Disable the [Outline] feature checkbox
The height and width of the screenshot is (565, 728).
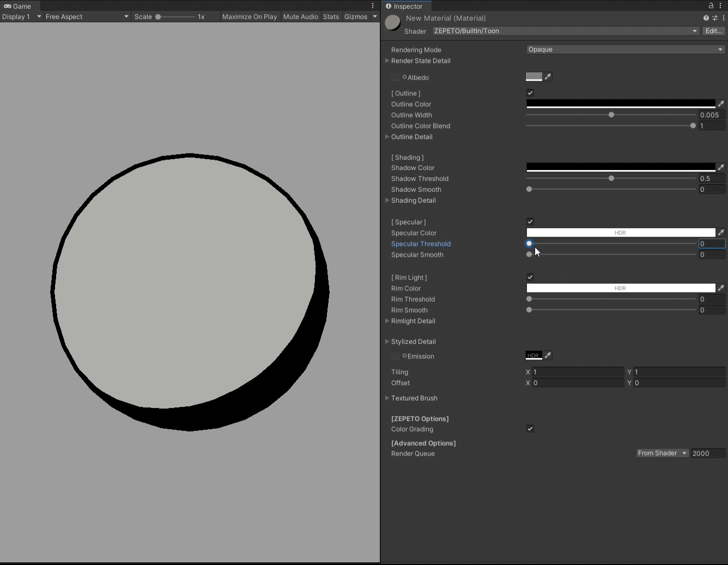[530, 93]
